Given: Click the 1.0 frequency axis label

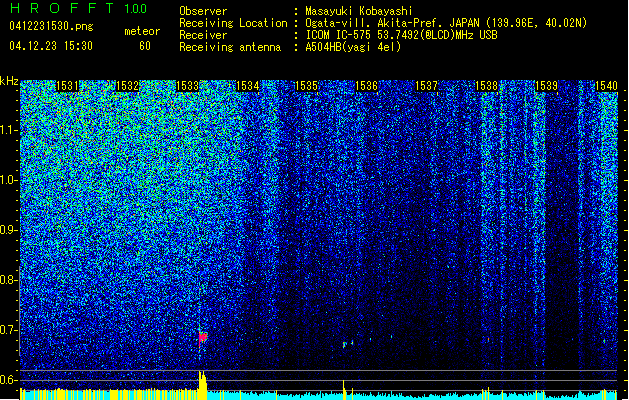Looking at the screenshot, I should (8, 180).
